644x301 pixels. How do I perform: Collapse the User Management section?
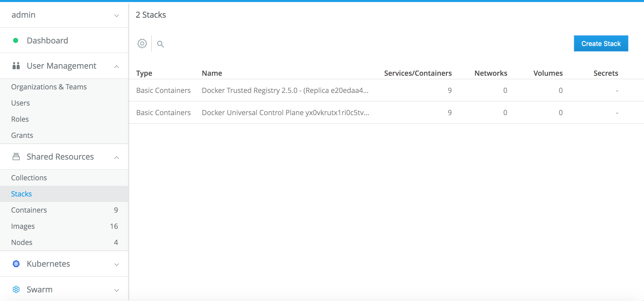pyautogui.click(x=116, y=66)
